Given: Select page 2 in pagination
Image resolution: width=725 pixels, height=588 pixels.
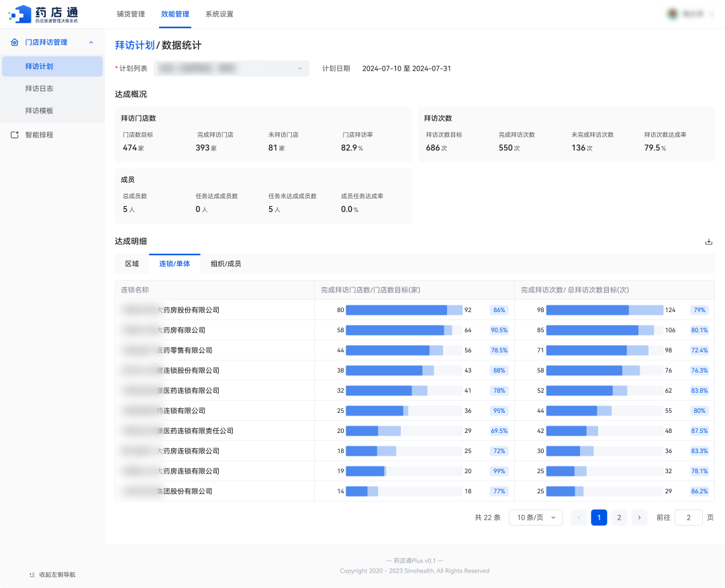Looking at the screenshot, I should click(619, 518).
